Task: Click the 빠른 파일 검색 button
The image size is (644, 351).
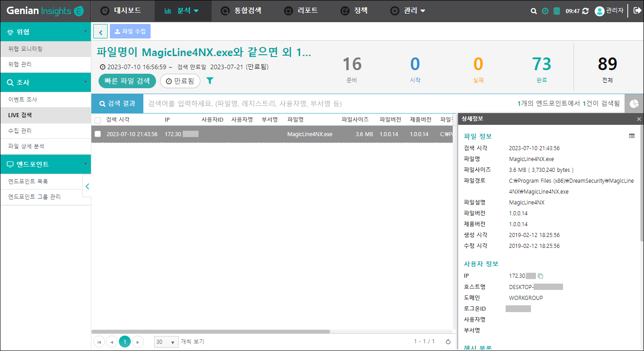Action: (x=127, y=81)
